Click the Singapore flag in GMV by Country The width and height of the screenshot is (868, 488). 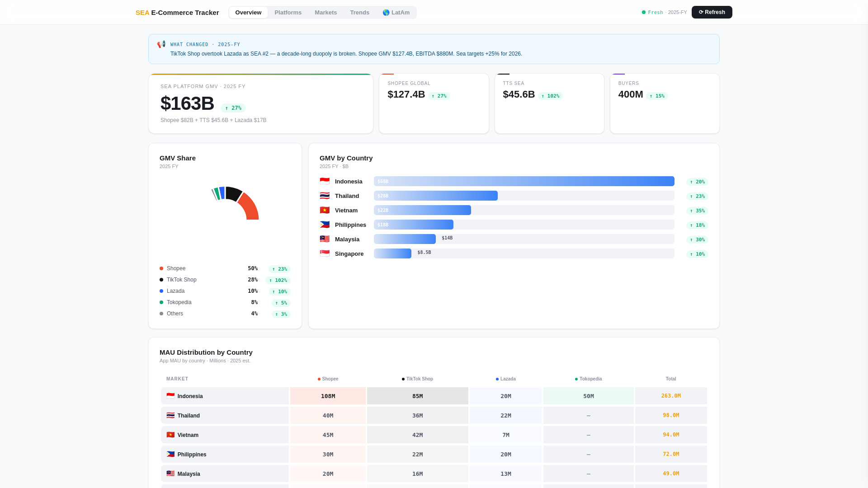tap(325, 253)
